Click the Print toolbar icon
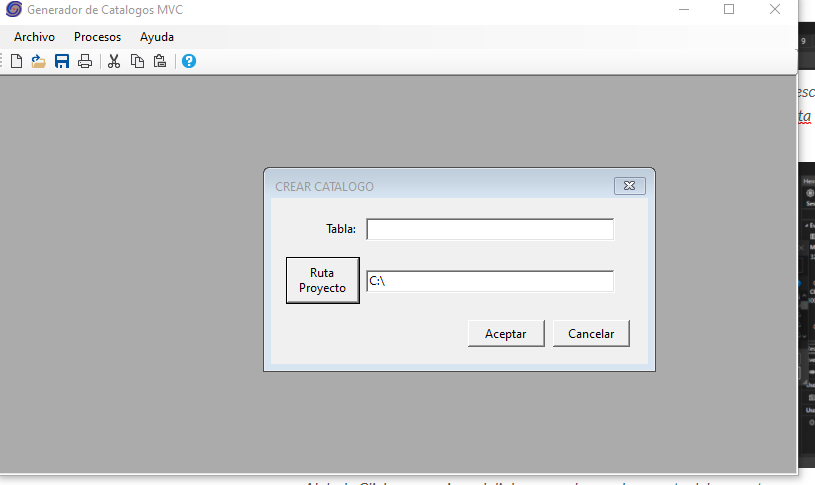Viewport: 815px width, 485px height. [85, 62]
